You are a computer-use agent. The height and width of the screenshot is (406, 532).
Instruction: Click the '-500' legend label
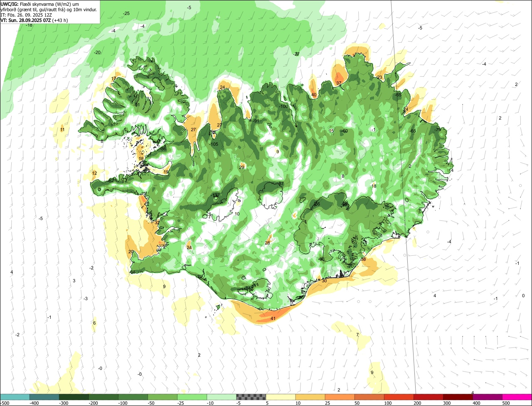pos(5,403)
